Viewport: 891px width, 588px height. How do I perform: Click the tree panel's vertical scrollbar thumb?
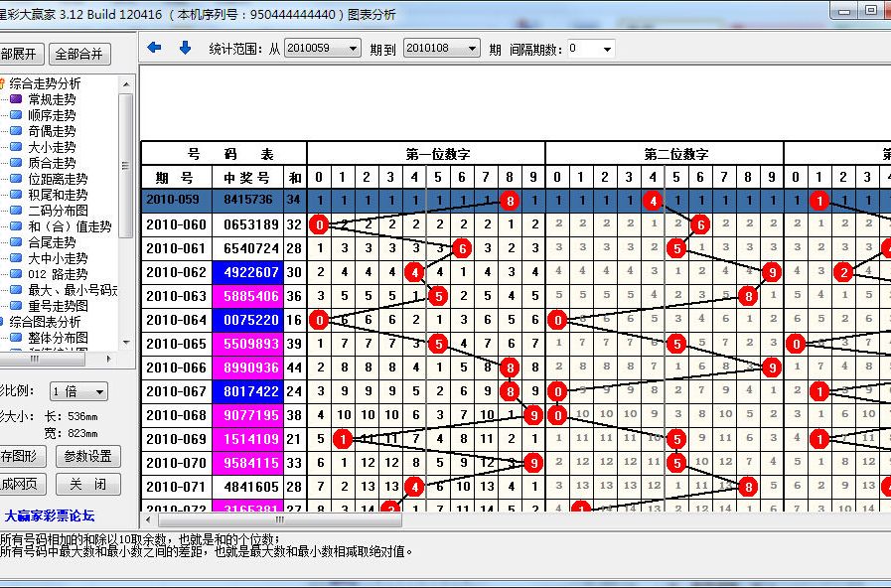(x=126, y=165)
